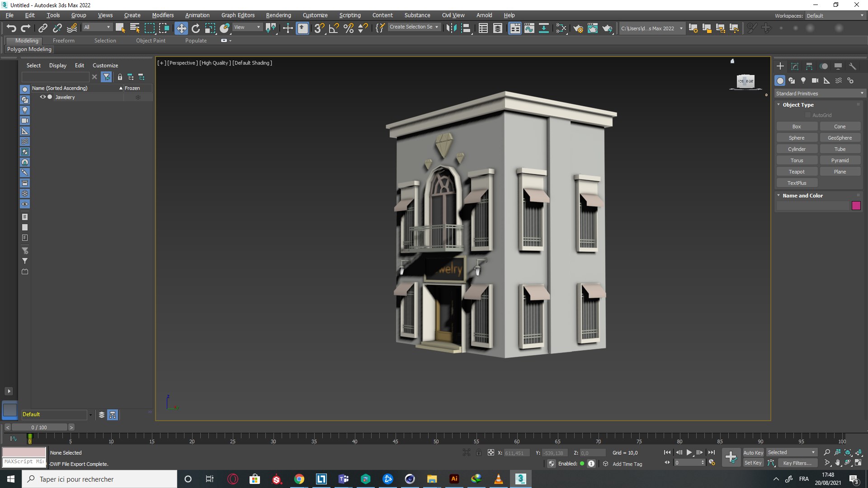Enable the AutoGrid checkbox
This screenshot has width=868, height=488.
click(808, 115)
